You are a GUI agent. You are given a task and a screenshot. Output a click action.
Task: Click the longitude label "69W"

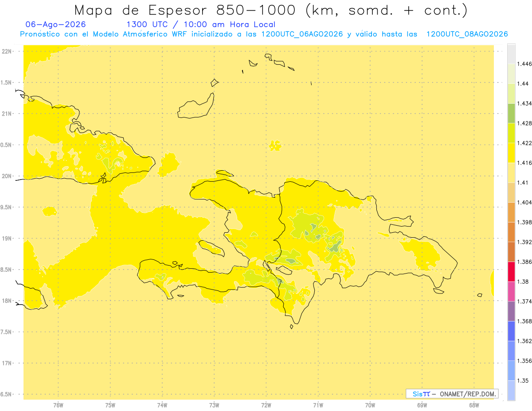(422, 405)
